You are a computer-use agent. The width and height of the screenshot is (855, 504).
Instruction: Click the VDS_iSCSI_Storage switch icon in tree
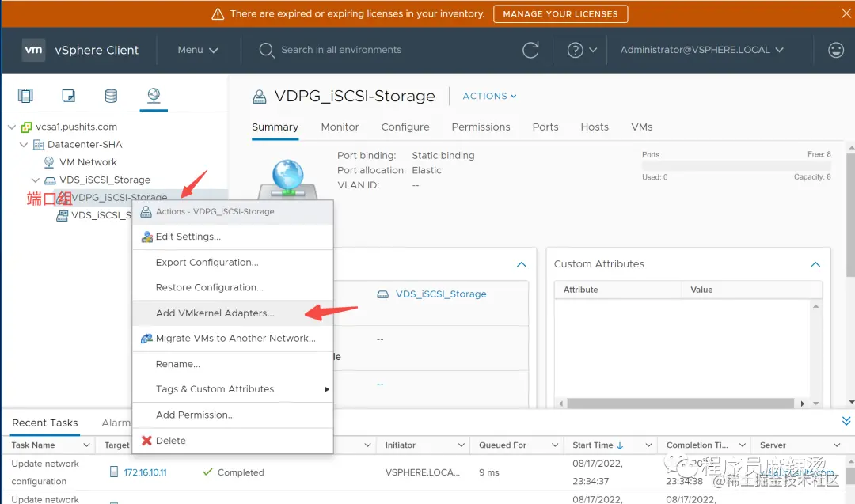[x=50, y=180]
